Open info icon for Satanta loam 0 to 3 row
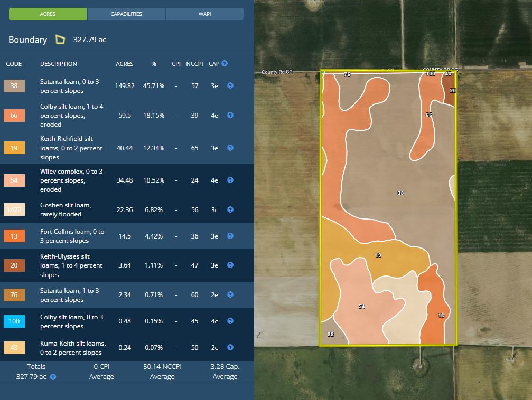Viewport: 532px width, 400px height. pyautogui.click(x=230, y=85)
